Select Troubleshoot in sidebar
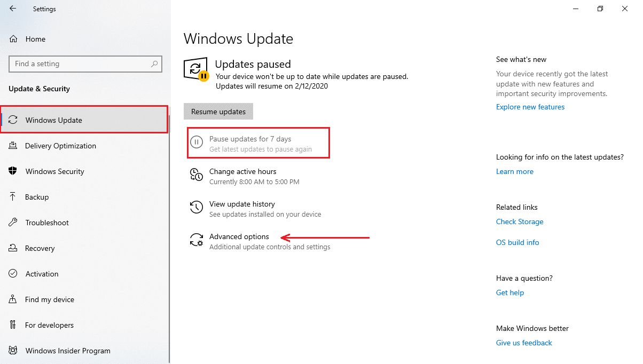 47,223
